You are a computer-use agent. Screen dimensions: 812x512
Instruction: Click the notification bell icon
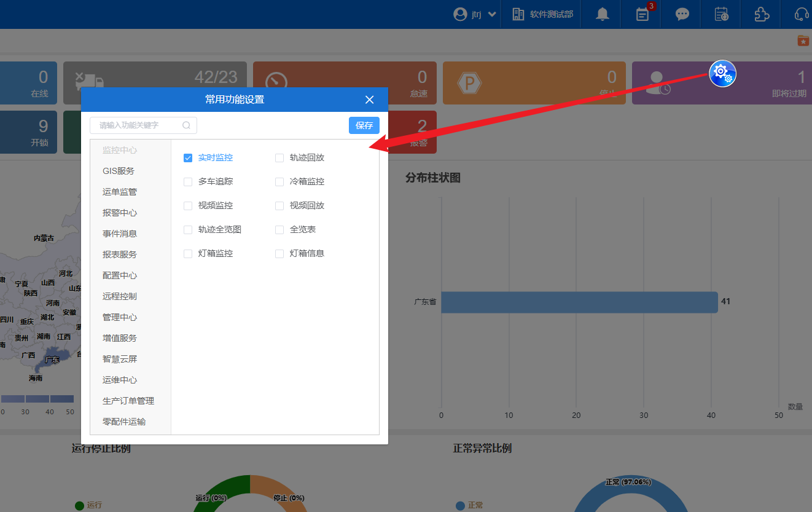pyautogui.click(x=603, y=14)
